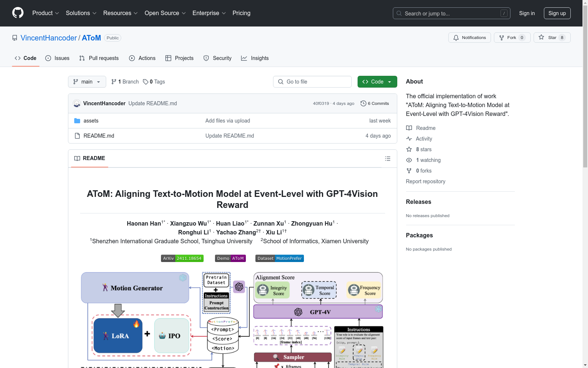
Task: Expand the Enterprise menu
Action: [x=209, y=13]
